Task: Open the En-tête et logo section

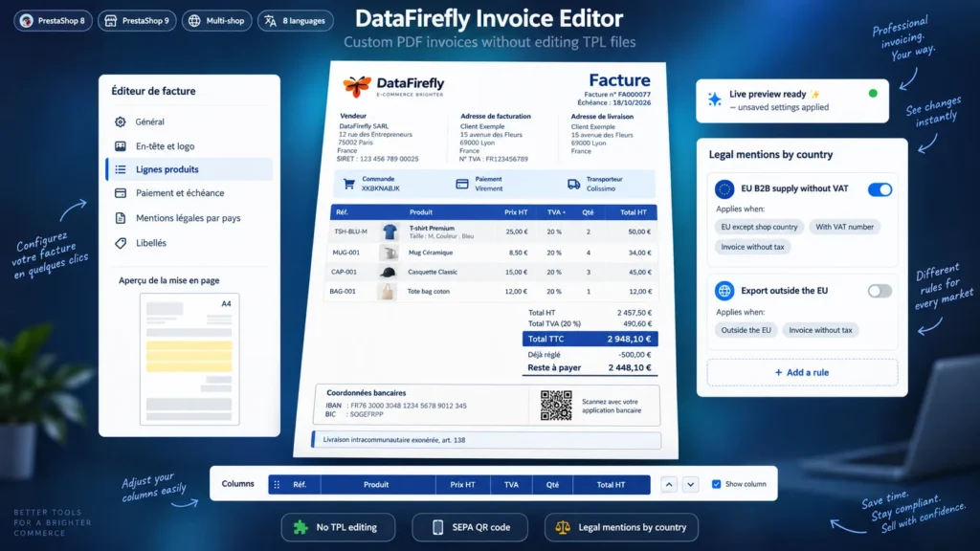Action: (x=189, y=146)
